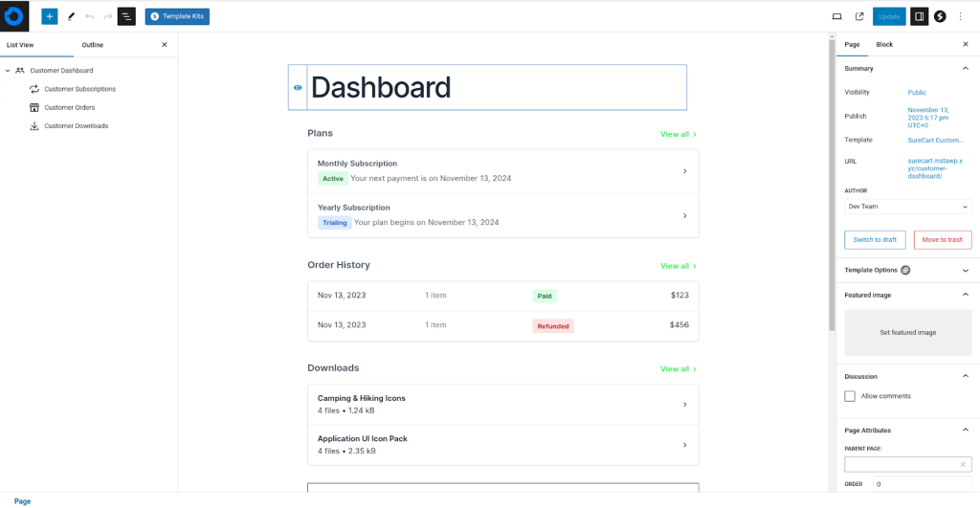Click the View page external link icon

(x=859, y=16)
